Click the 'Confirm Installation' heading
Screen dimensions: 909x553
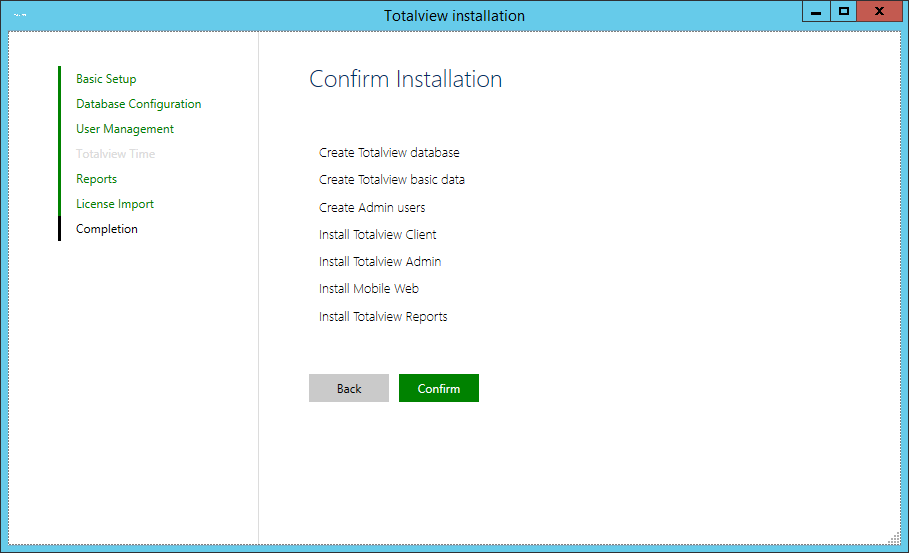point(406,79)
